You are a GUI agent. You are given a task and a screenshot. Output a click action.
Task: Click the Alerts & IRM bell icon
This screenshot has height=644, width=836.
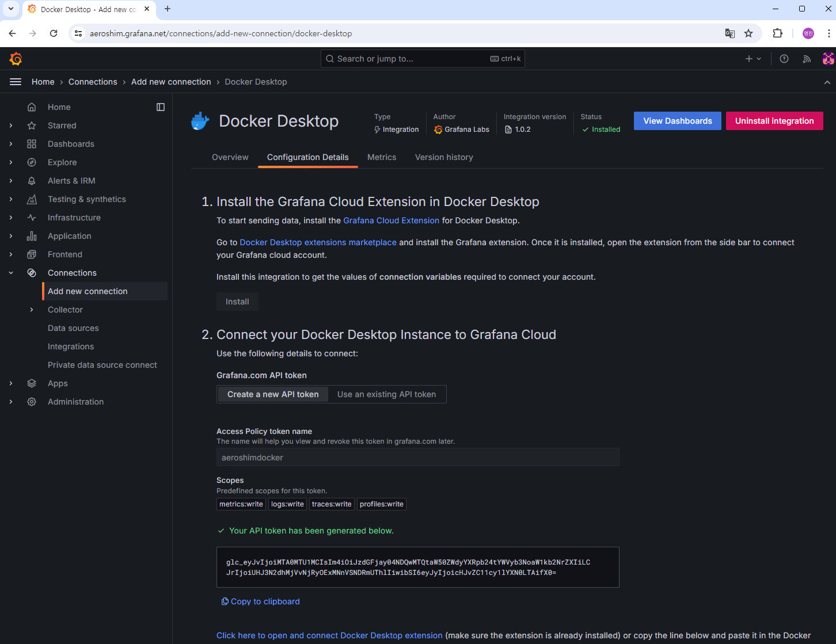click(x=32, y=181)
